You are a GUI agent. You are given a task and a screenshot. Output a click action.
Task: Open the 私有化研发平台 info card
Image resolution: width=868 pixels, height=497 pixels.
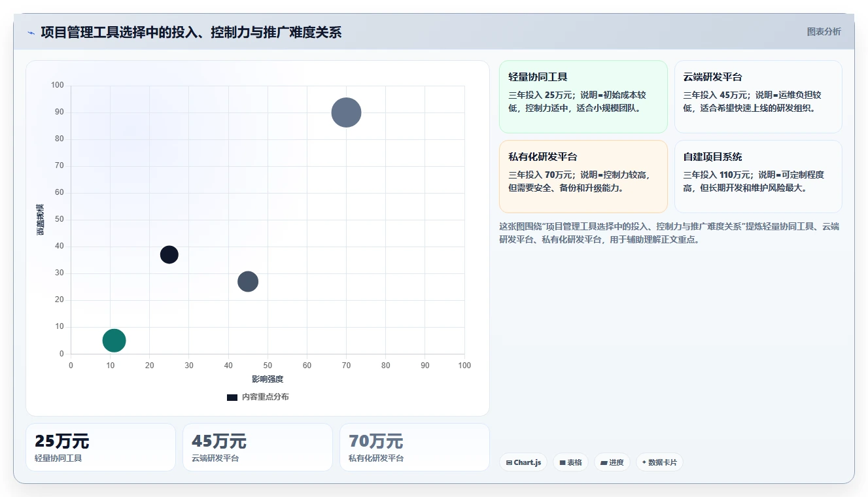(583, 177)
